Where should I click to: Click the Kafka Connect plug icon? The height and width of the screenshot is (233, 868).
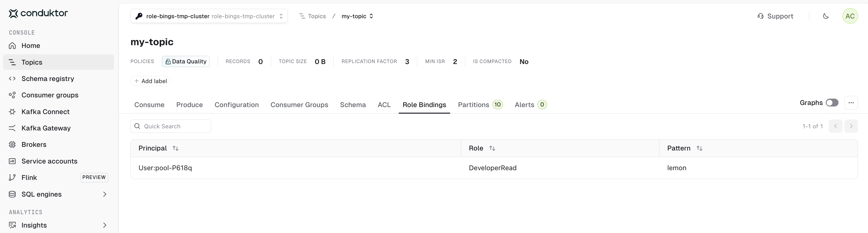[x=12, y=112]
